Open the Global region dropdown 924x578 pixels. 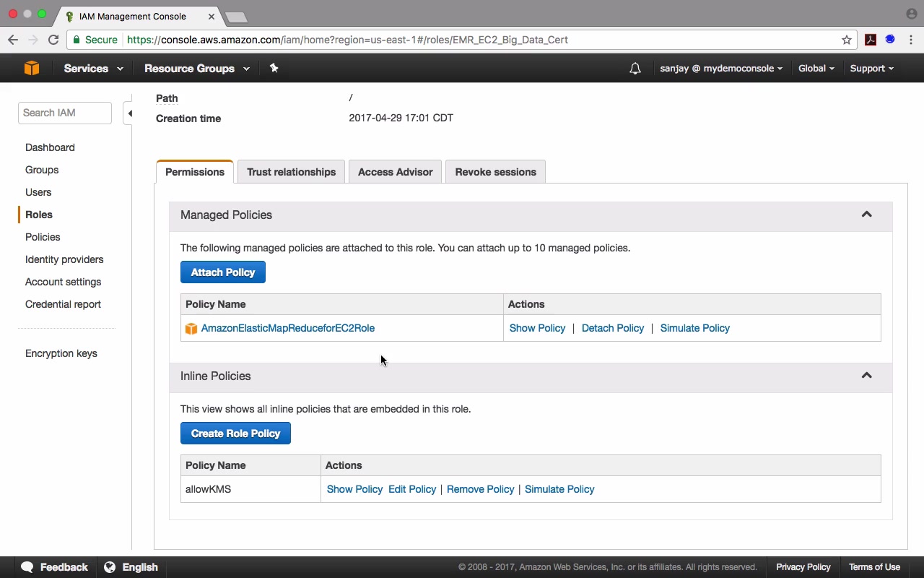click(816, 69)
